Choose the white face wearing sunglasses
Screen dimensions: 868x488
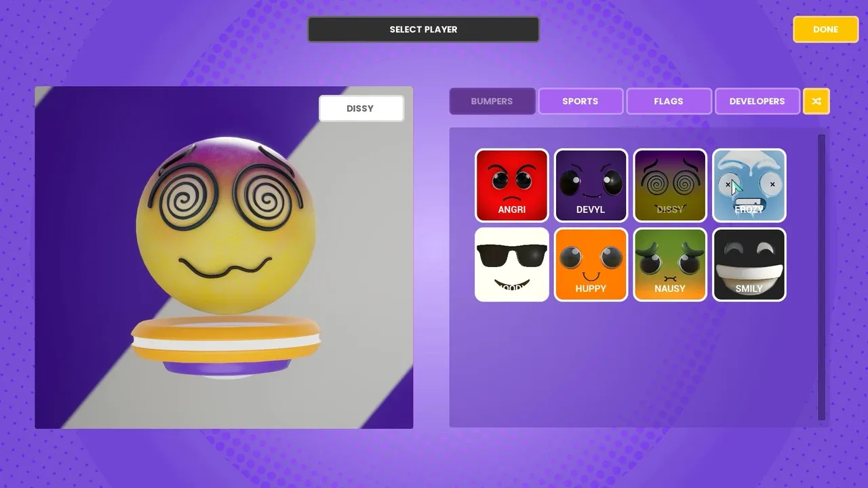point(512,264)
